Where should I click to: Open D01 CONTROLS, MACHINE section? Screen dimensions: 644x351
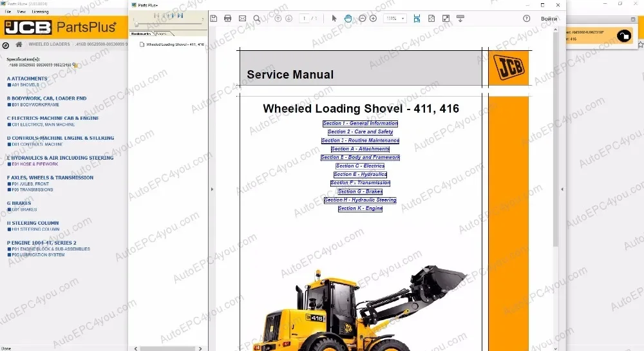(35, 144)
